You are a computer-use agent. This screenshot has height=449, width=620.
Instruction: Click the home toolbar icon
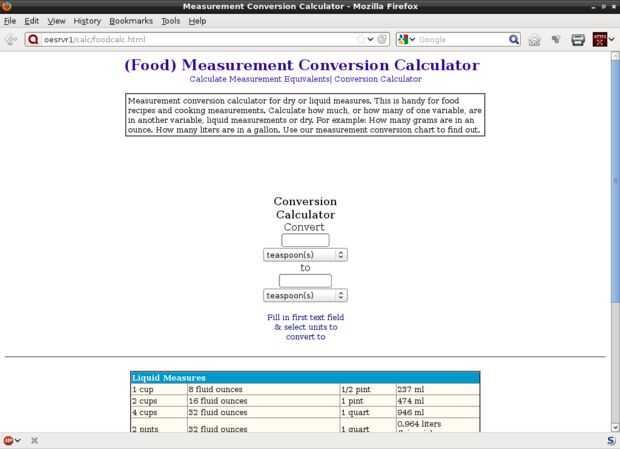click(x=534, y=40)
